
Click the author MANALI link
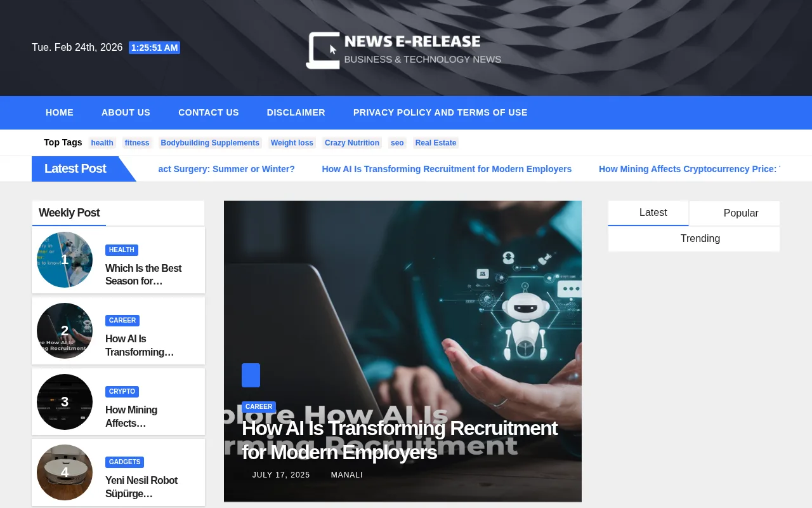click(346, 474)
